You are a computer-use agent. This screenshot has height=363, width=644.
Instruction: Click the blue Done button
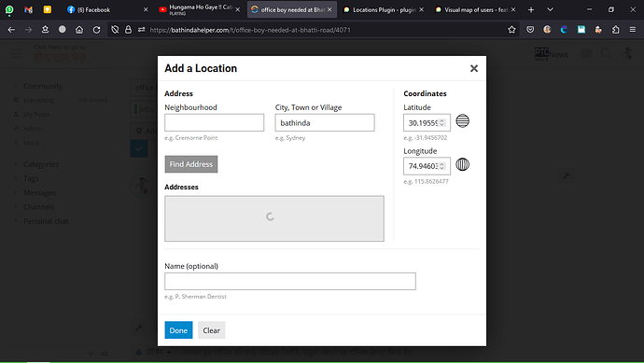tap(178, 330)
